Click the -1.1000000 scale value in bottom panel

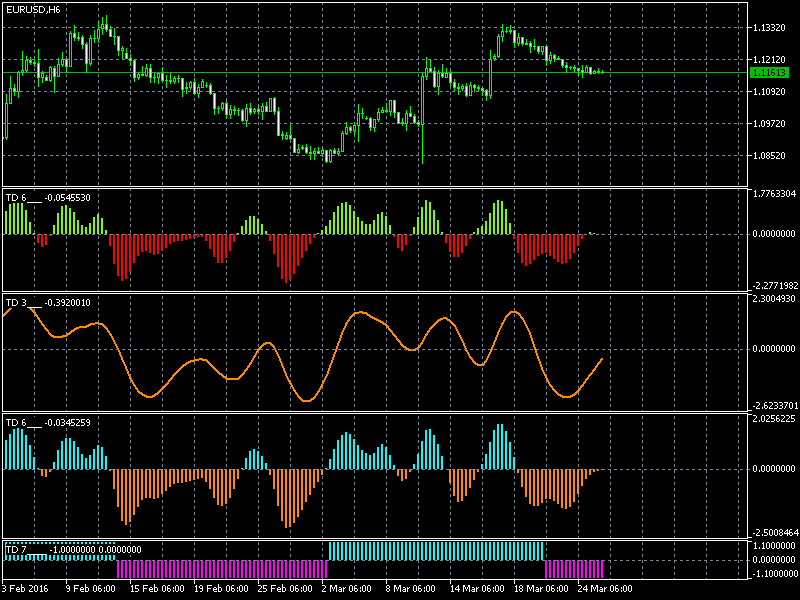pos(772,574)
